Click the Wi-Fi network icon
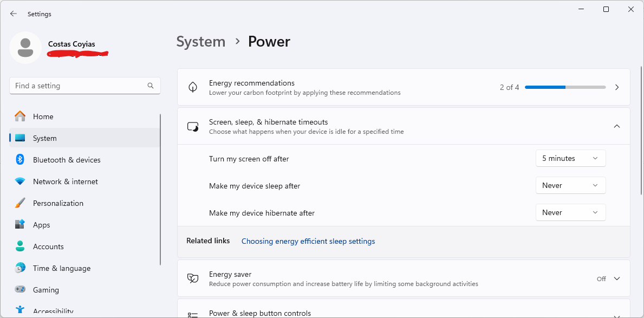The image size is (644, 318). pos(20,181)
